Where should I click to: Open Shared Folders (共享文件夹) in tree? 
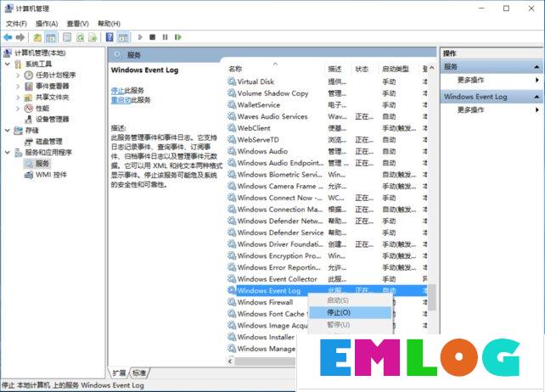52,98
